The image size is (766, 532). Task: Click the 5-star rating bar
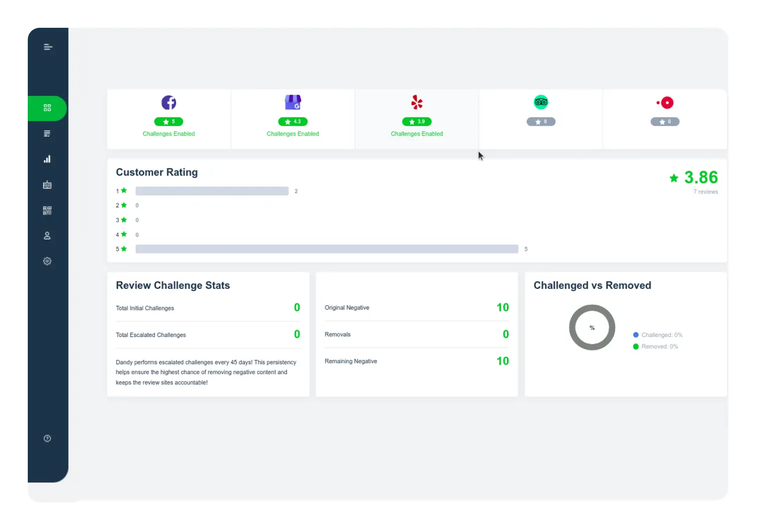pos(326,249)
